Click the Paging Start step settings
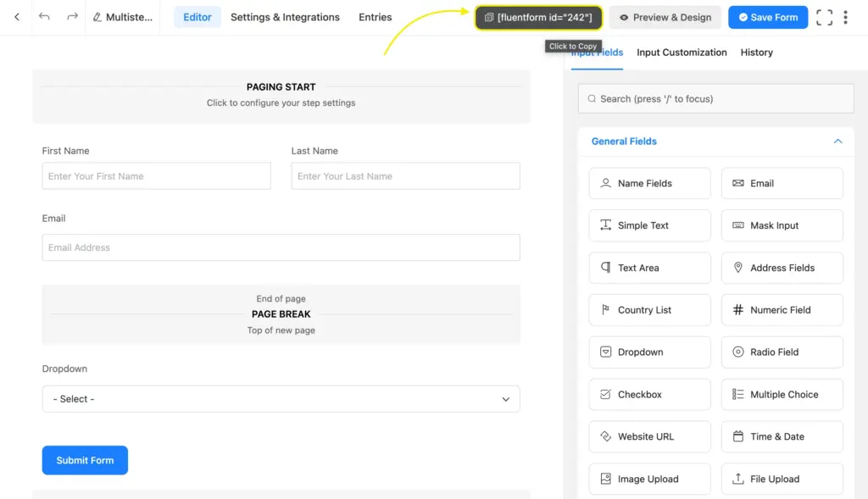This screenshot has height=499, width=868. tap(281, 95)
